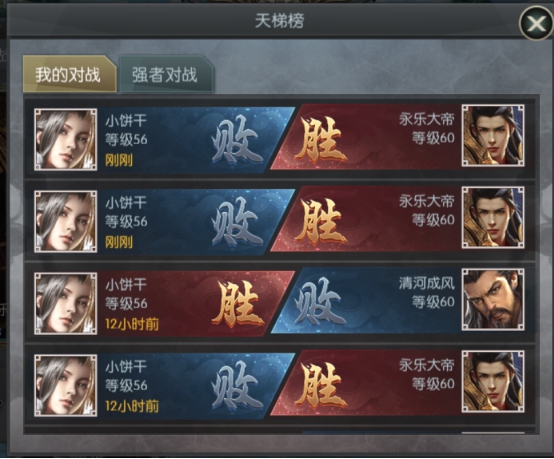
Task: Click 永乐大帝 portrait in second match row
Action: click(493, 218)
